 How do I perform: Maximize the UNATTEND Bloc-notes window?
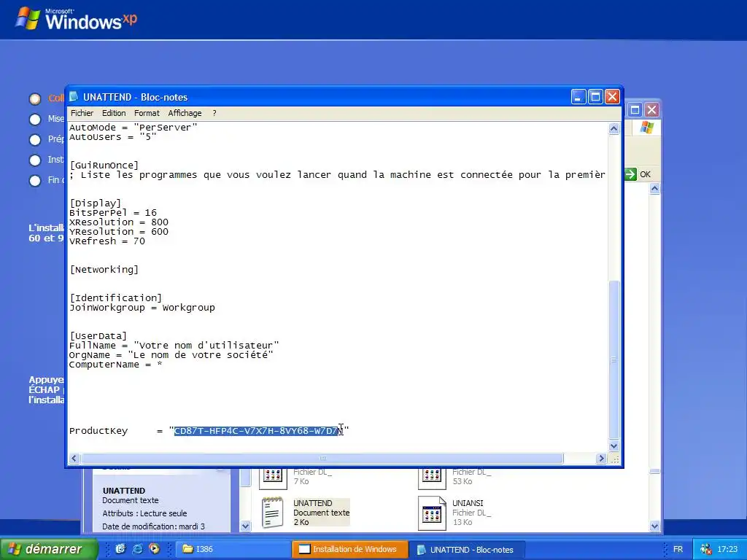click(595, 97)
